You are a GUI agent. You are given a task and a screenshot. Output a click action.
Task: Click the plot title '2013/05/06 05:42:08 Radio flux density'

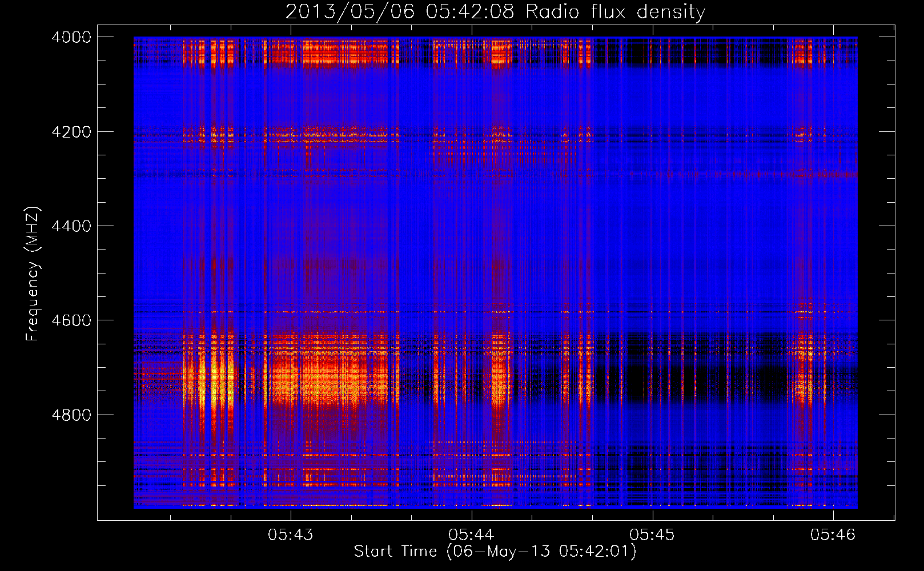click(x=495, y=12)
